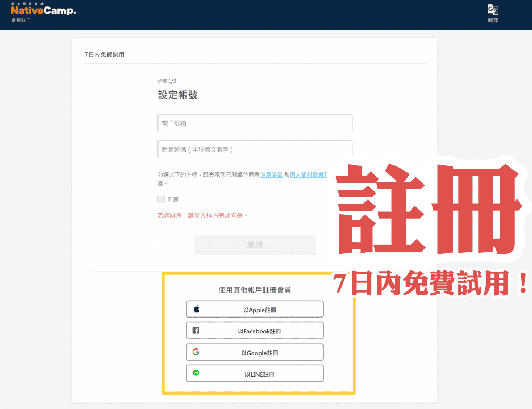Click the grey 繼續 continue button
Screen dimensions: 532x409
pos(255,245)
